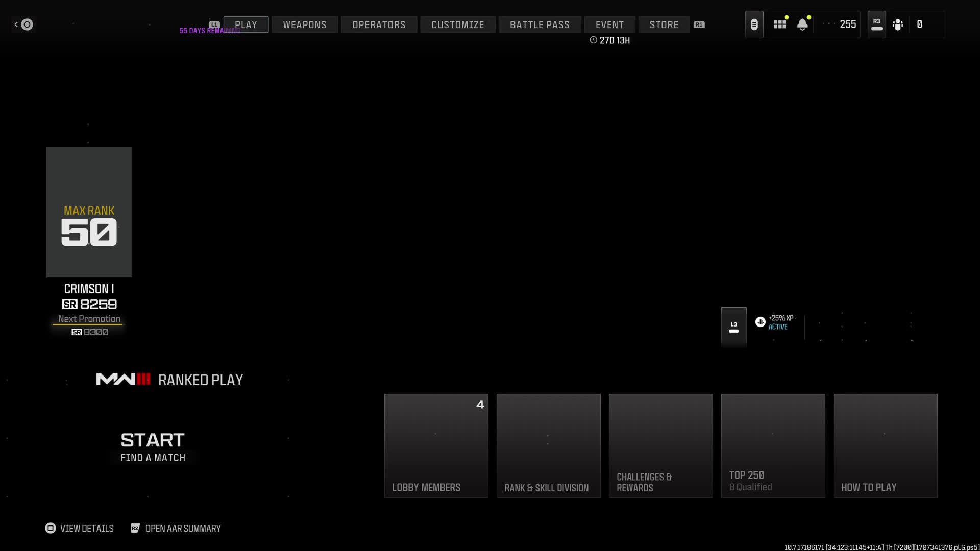980x551 pixels.
Task: Click the Ranked Play heading
Action: click(x=201, y=380)
